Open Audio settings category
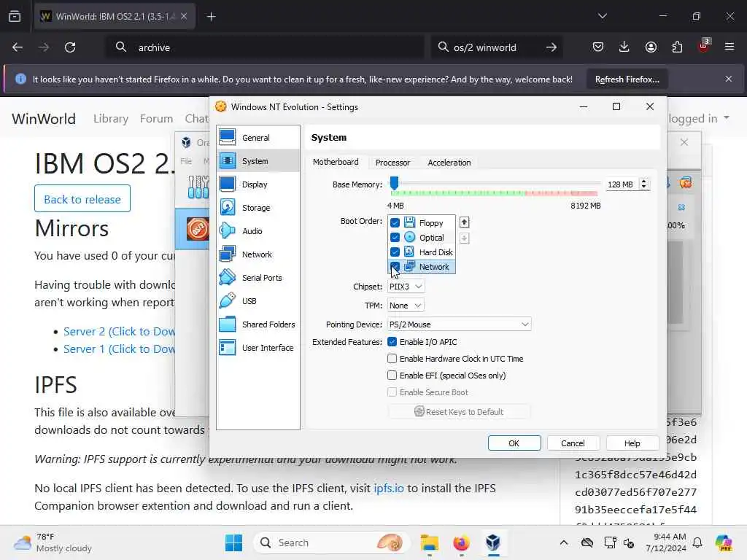 (258, 231)
